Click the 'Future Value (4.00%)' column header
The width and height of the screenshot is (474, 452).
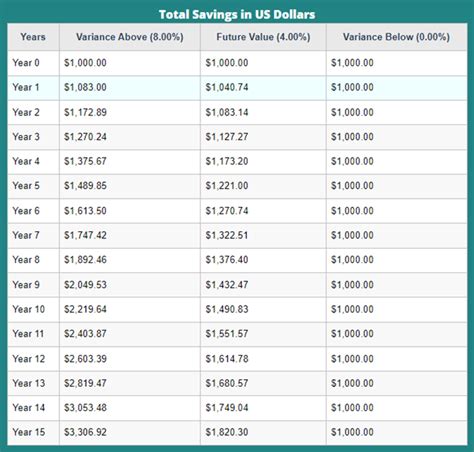point(263,37)
